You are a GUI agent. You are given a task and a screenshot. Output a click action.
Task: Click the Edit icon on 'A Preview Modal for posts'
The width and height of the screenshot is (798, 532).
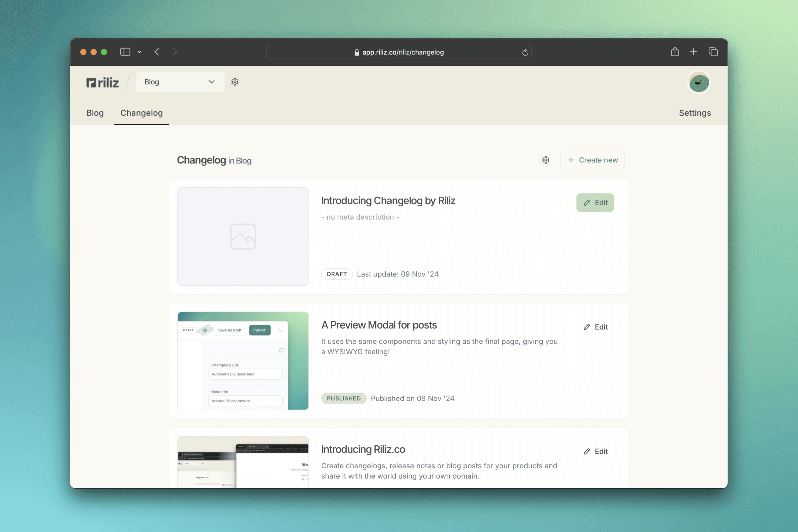[585, 326]
